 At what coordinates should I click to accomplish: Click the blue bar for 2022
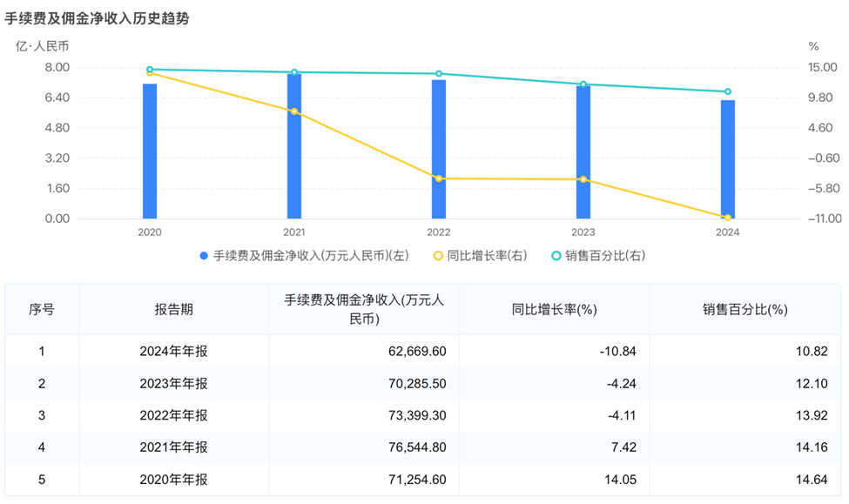(x=439, y=149)
